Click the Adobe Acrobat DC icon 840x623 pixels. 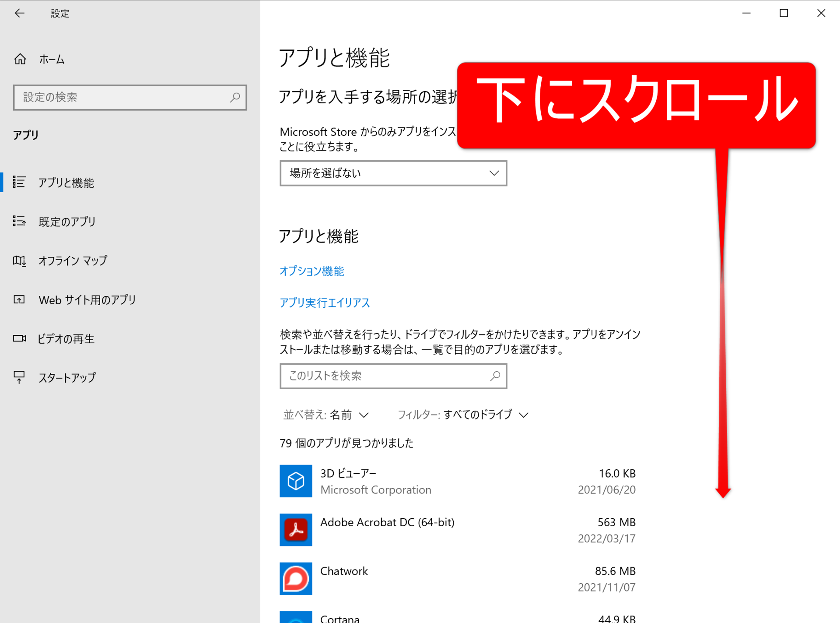[296, 530]
